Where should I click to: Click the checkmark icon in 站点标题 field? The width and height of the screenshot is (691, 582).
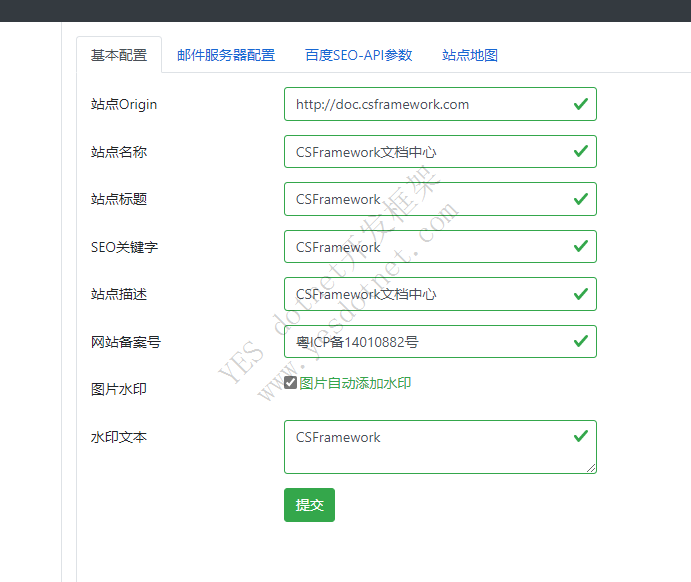581,199
